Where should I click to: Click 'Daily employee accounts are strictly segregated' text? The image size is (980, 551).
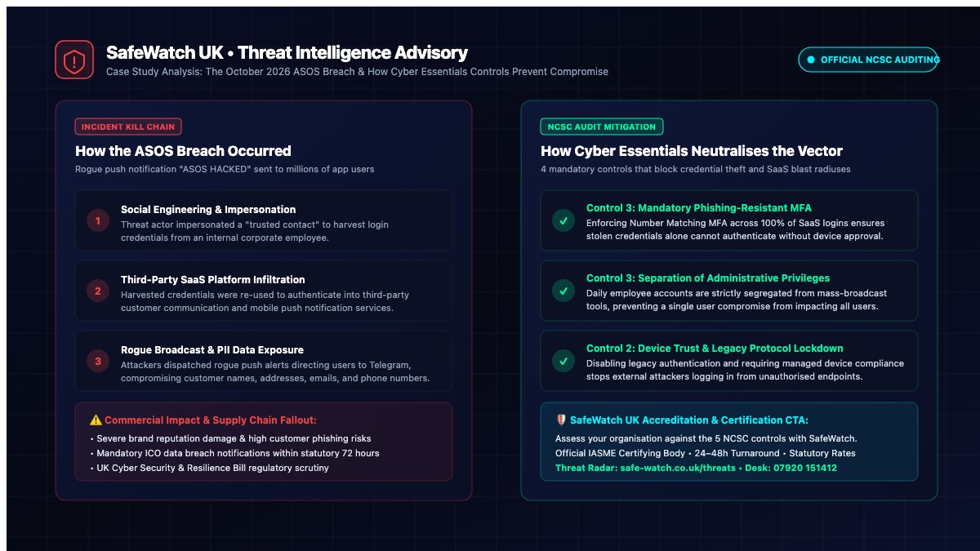click(x=737, y=300)
